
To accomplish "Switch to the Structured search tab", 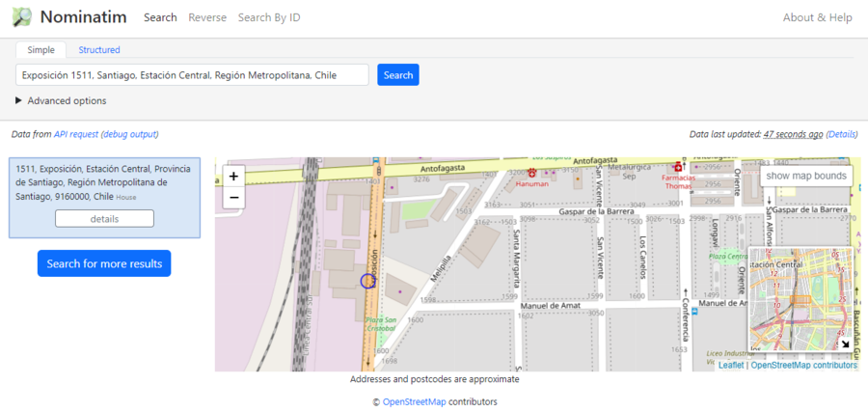I will [x=99, y=50].
